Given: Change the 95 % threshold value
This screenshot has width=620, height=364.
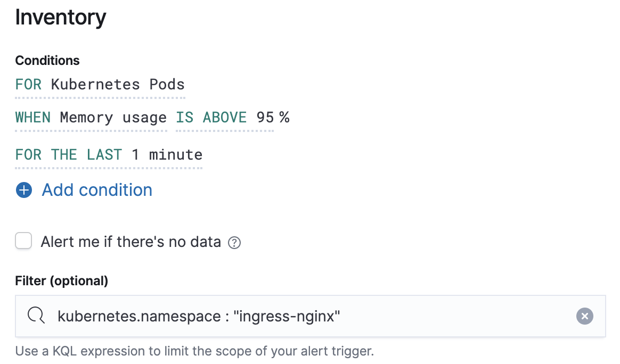Looking at the screenshot, I should tap(272, 117).
